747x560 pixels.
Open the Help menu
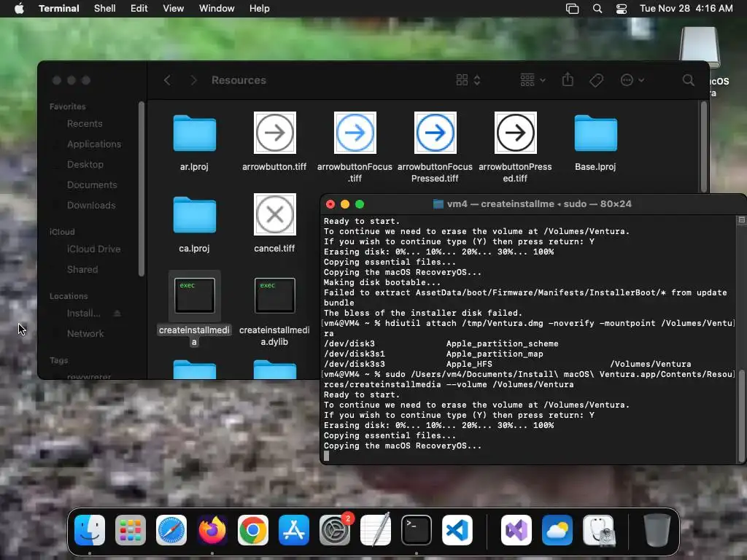(x=260, y=9)
